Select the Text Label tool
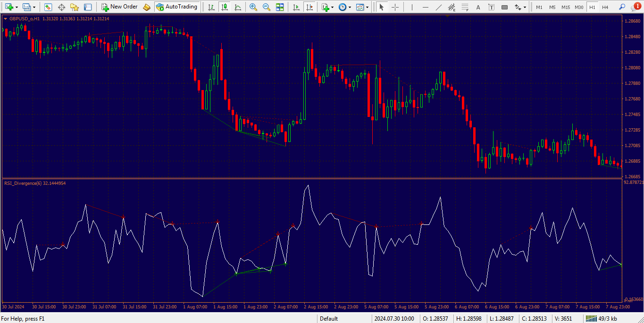Image resolution: width=644 pixels, height=323 pixels. (492, 7)
